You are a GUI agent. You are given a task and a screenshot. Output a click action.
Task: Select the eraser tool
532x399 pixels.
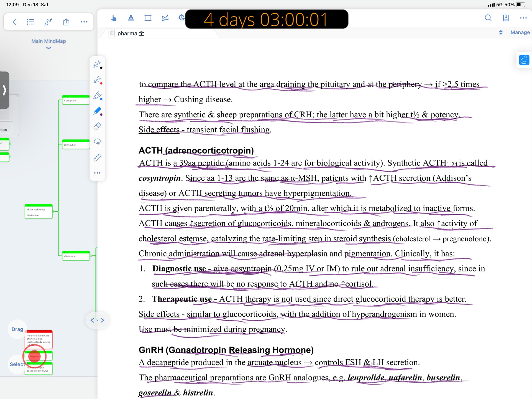pos(98,126)
